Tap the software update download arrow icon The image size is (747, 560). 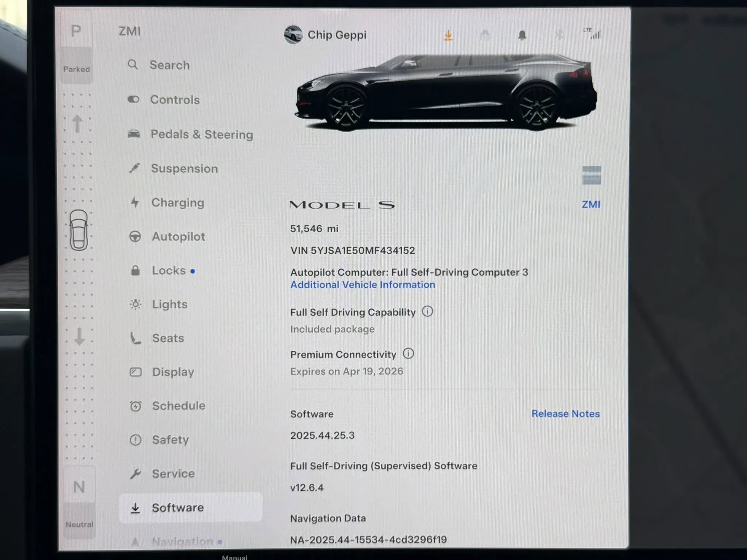click(x=448, y=34)
